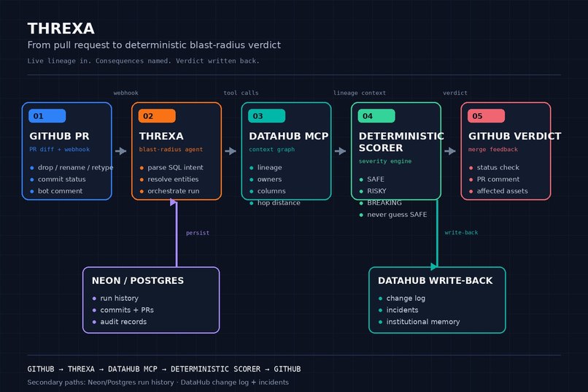Click the green '04' step badge
This screenshot has height=392, width=588.
[376, 116]
